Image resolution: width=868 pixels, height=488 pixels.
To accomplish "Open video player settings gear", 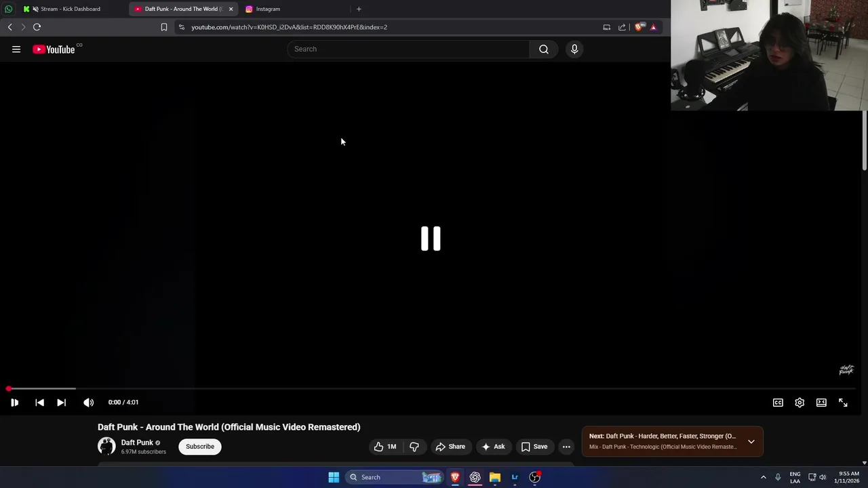I will pos(800,403).
